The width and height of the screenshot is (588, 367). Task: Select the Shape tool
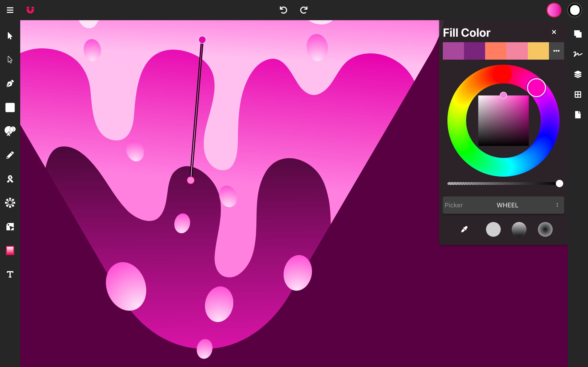(x=10, y=108)
